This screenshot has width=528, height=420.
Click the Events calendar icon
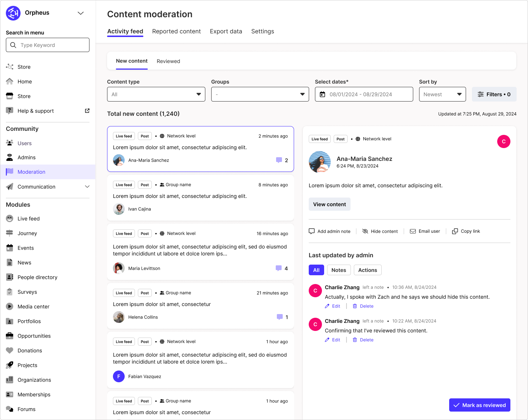[x=10, y=248]
